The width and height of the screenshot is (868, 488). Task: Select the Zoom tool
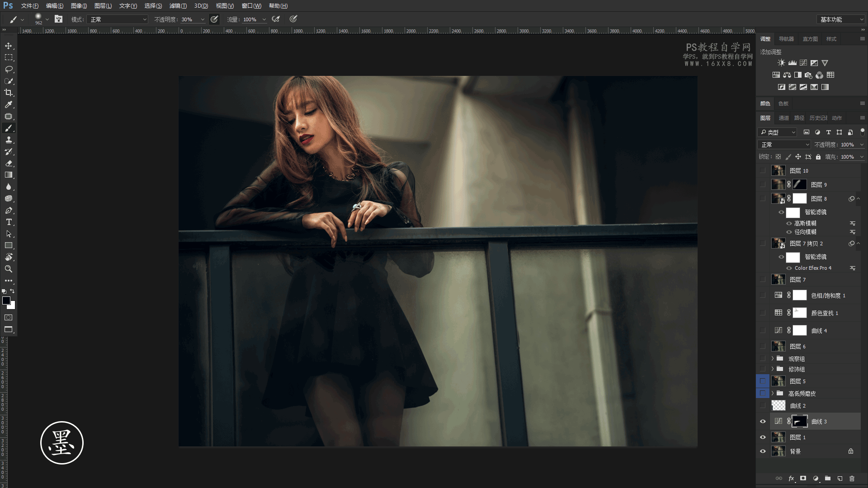click(9, 269)
